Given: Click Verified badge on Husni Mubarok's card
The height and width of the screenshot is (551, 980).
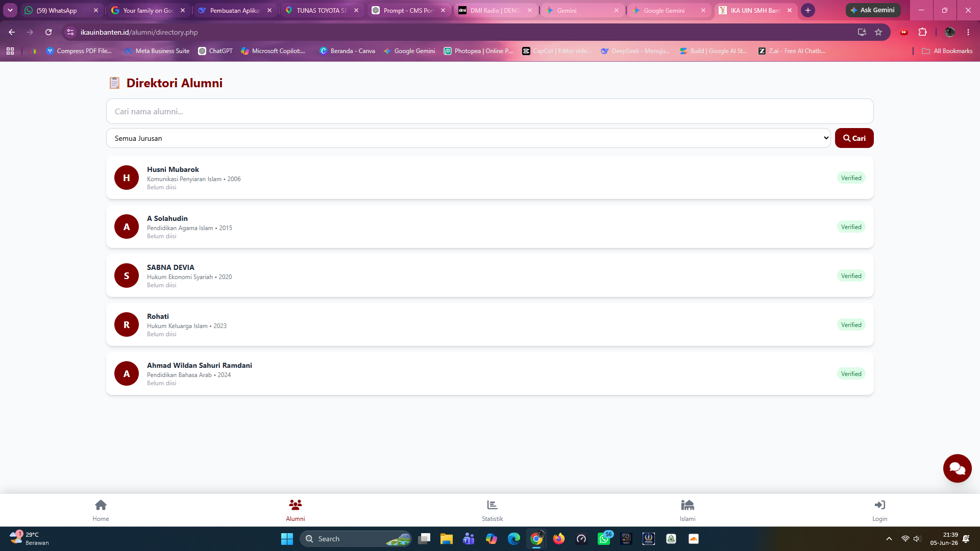Looking at the screenshot, I should point(851,178).
